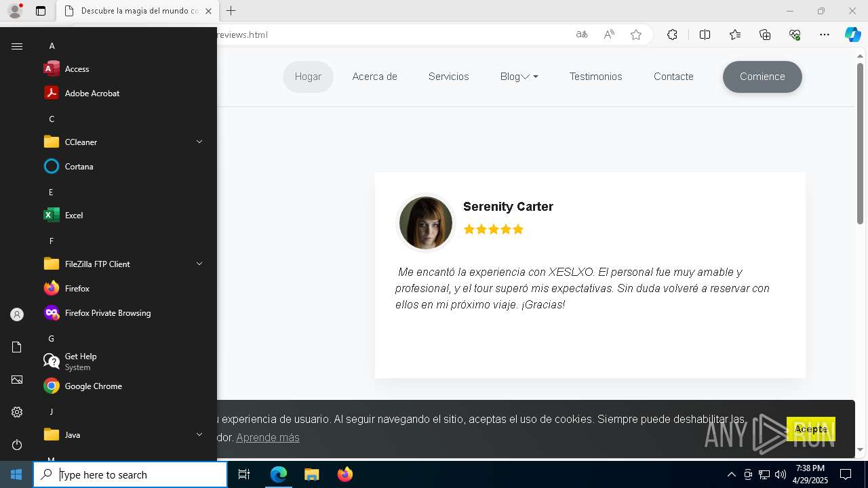Open File Explorer from the taskbar
Image resolution: width=868 pixels, height=488 pixels.
click(311, 474)
